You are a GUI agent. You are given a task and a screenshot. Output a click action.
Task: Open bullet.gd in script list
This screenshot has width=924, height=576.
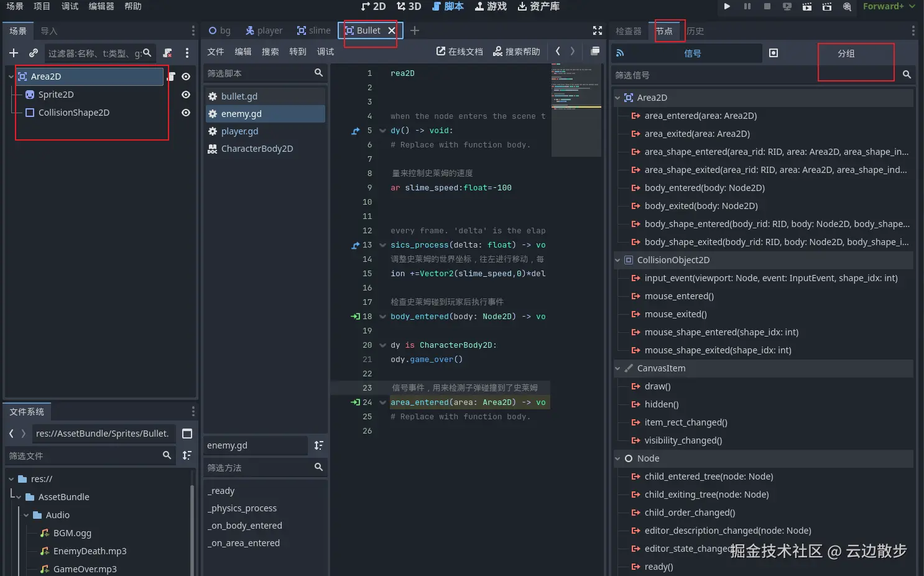tap(266, 96)
